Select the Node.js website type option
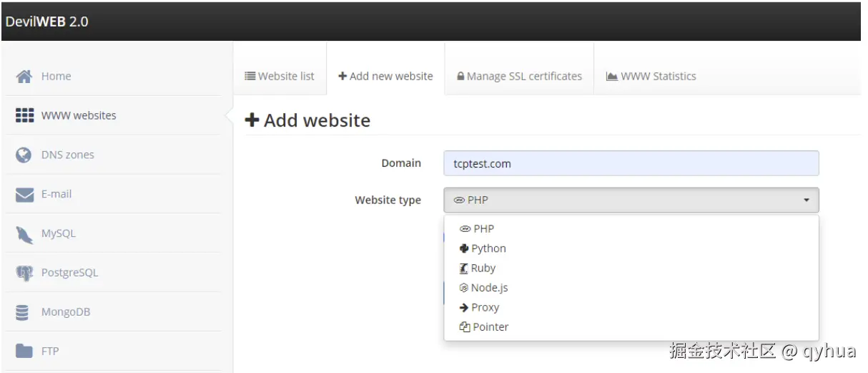The height and width of the screenshot is (373, 868). pyautogui.click(x=489, y=288)
